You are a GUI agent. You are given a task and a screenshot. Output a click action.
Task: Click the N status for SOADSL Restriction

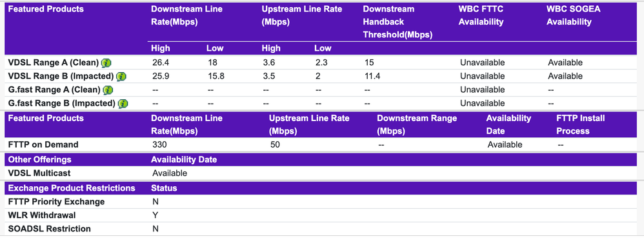point(156,229)
